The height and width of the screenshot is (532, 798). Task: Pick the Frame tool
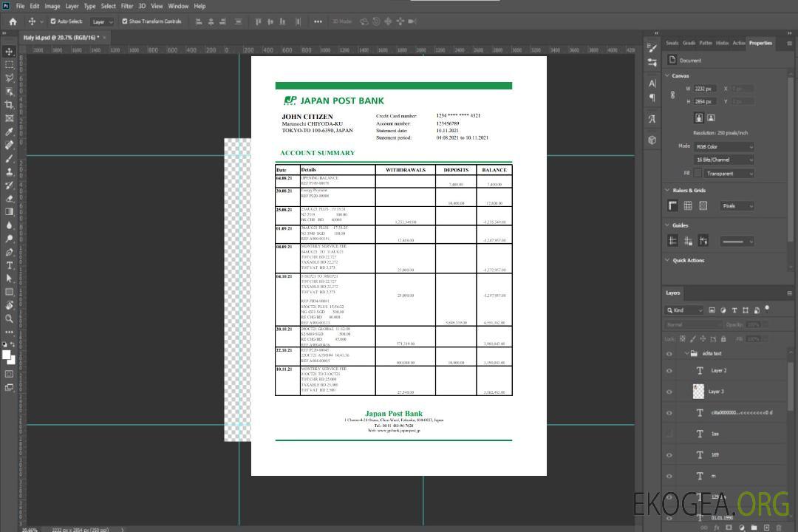(x=9, y=118)
